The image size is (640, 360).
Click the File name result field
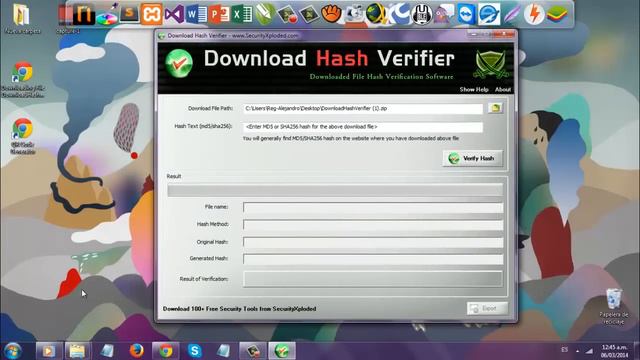(x=373, y=207)
